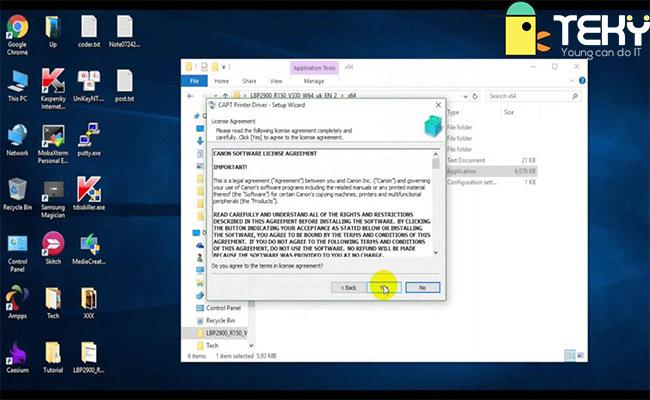Switch Explorer to large icons view
This screenshot has height=400, width=650.
(x=580, y=355)
